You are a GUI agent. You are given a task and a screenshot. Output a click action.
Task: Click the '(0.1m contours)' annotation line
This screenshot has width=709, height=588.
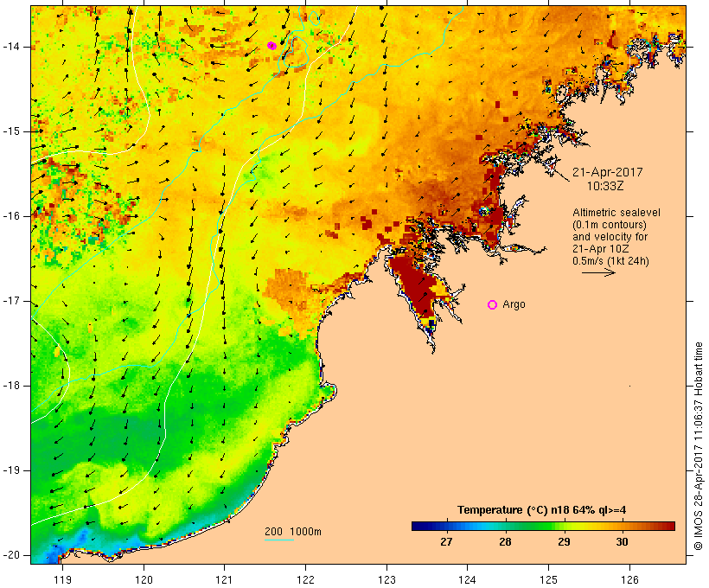(610, 225)
